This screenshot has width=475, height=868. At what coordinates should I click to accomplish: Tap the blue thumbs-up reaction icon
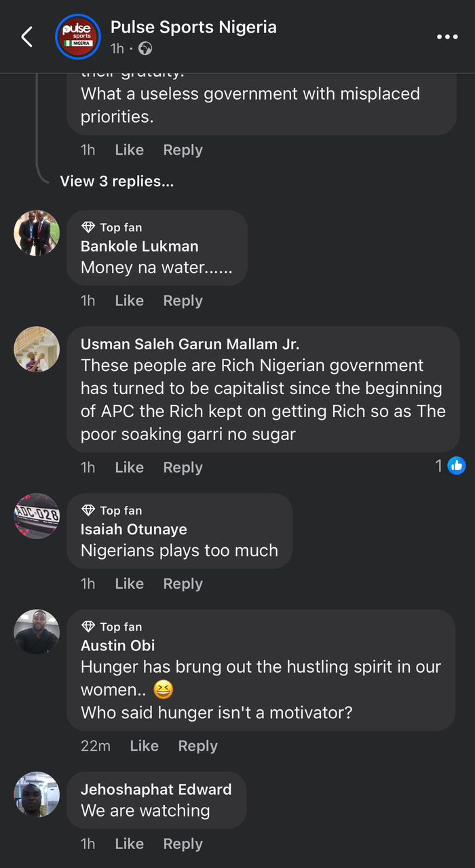pos(457,465)
